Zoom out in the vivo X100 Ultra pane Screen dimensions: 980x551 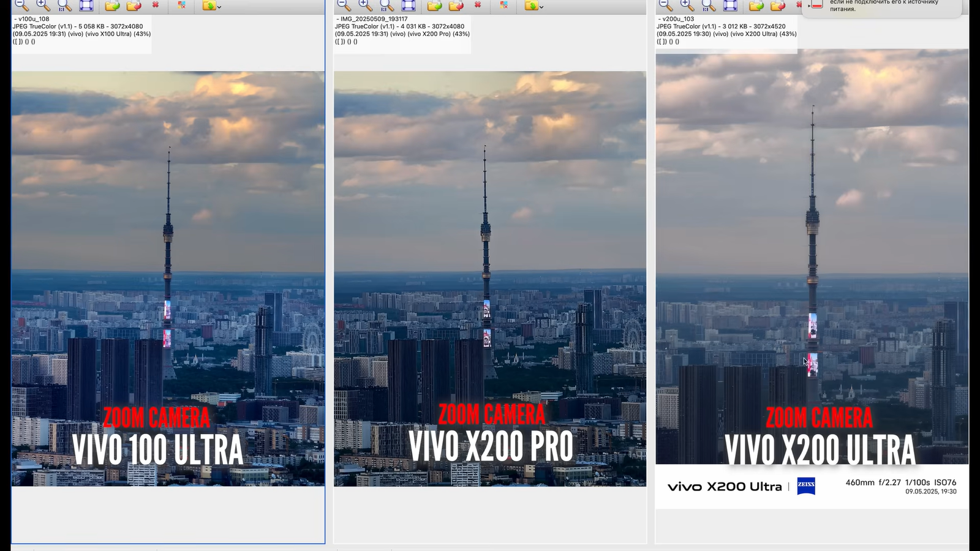[x=21, y=6]
